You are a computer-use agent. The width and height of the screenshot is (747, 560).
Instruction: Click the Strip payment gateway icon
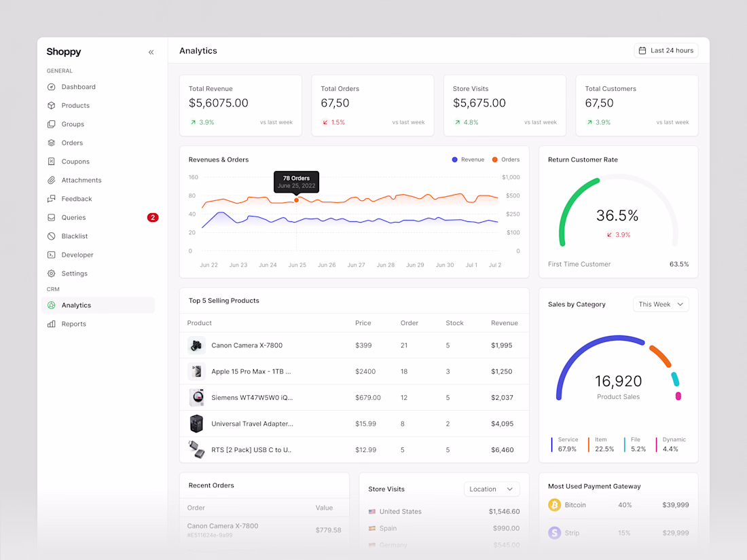tap(555, 533)
